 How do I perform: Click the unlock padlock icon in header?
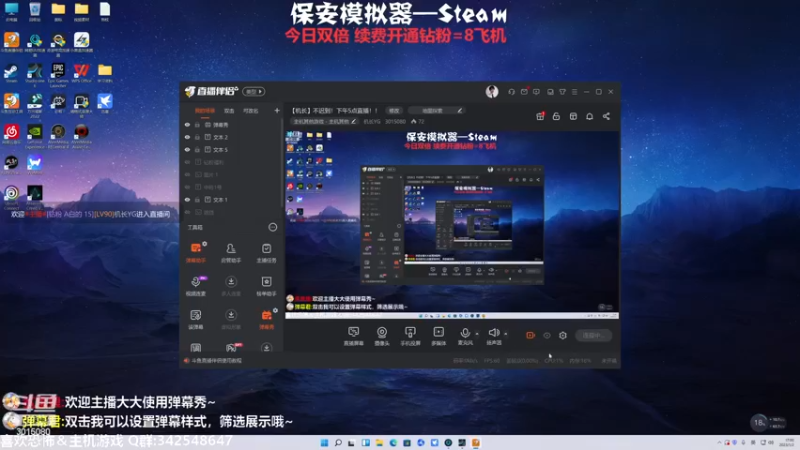(x=556, y=116)
